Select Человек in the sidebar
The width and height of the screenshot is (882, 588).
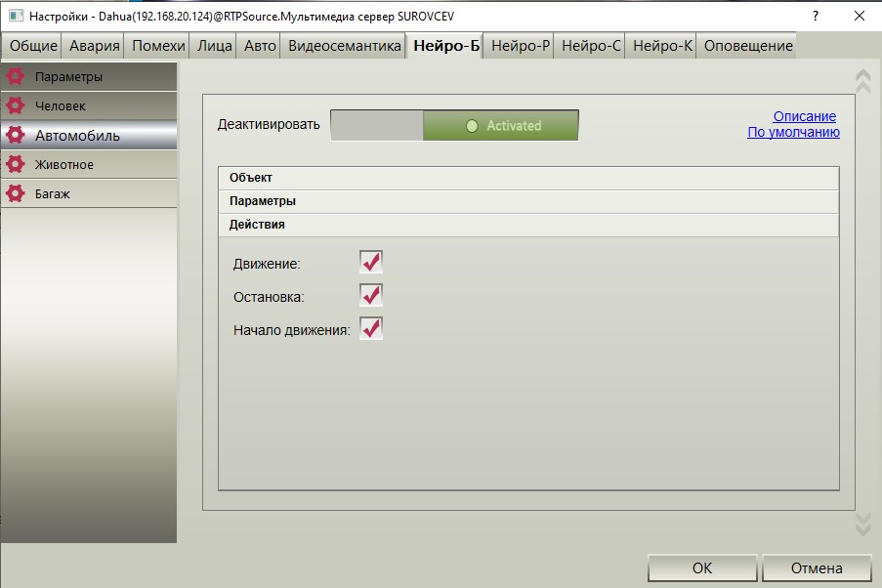click(x=89, y=105)
